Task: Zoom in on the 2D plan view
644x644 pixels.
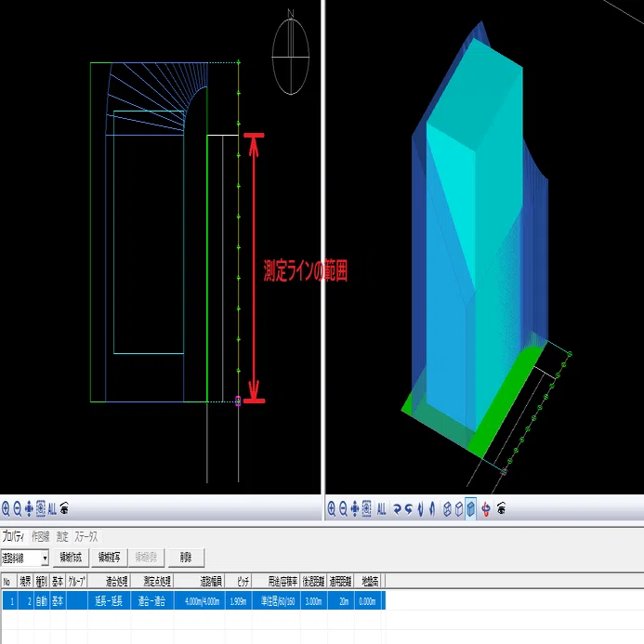Action: click(x=6, y=509)
